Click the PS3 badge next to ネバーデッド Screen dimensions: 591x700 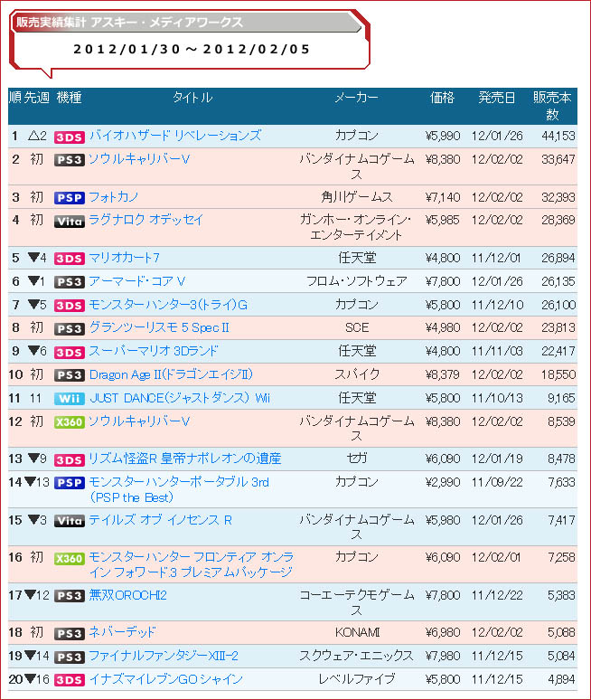point(70,633)
